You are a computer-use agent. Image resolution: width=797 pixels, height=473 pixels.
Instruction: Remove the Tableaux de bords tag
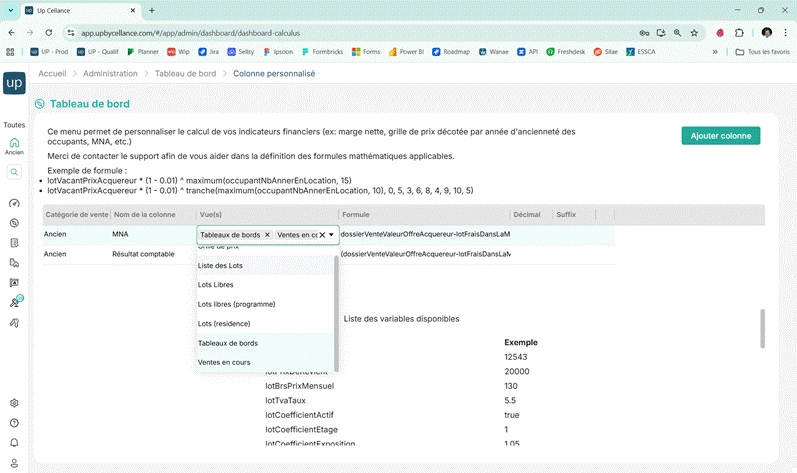point(267,235)
